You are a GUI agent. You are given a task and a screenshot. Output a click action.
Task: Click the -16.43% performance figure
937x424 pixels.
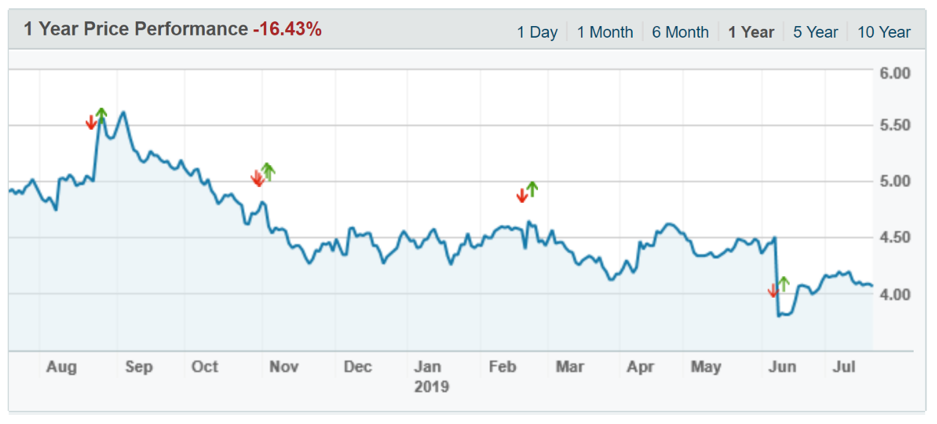point(287,30)
